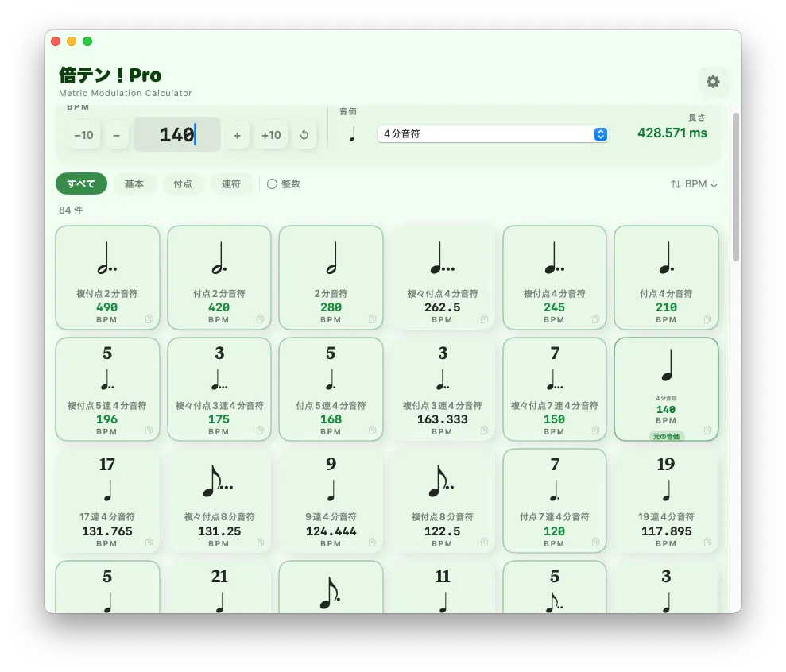
Task: Copy the 196 BPM card value
Action: (149, 431)
